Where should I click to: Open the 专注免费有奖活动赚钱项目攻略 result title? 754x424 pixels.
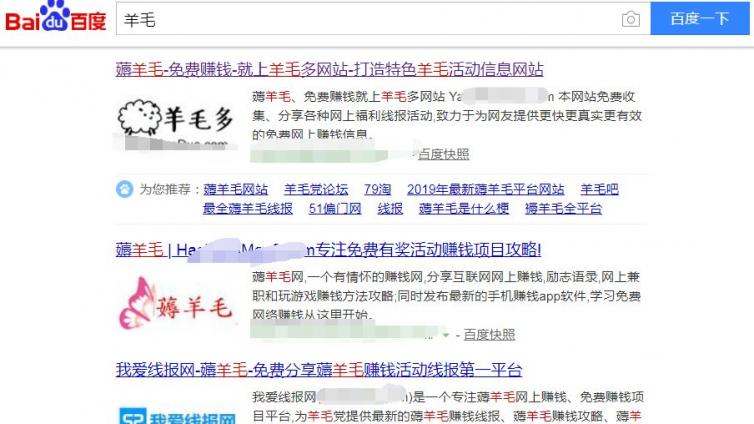tap(328, 250)
